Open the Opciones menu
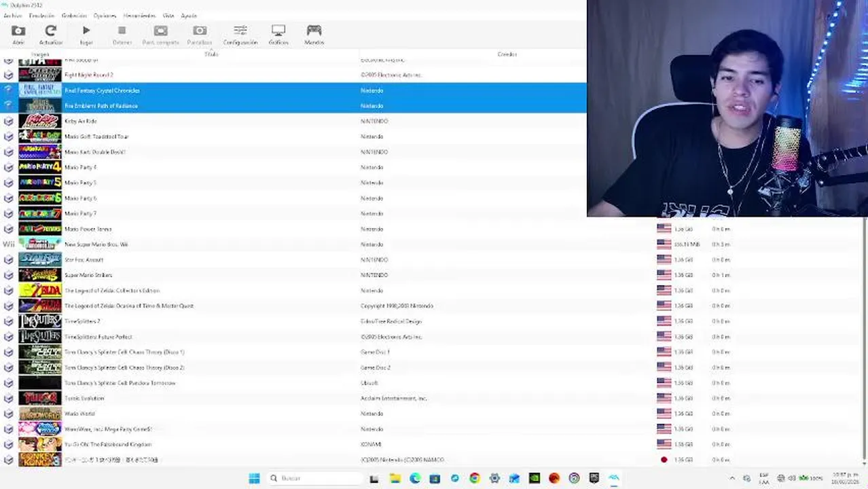This screenshot has height=489, width=868. (105, 16)
